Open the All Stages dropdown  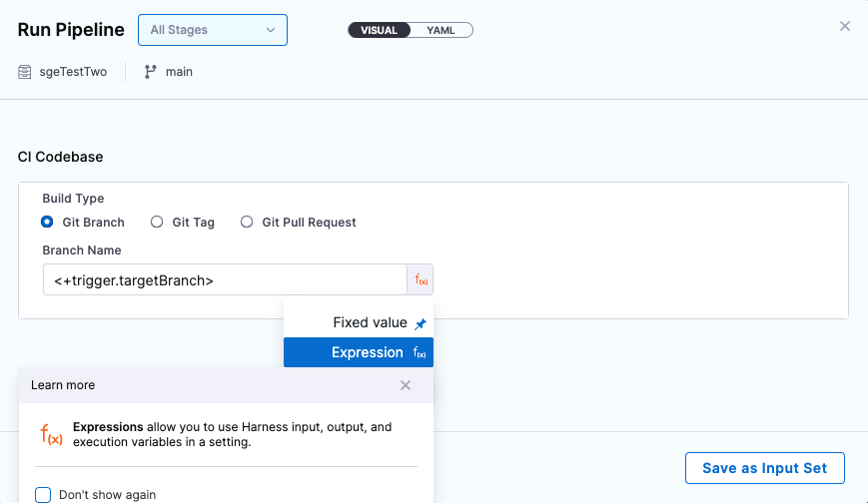(213, 30)
